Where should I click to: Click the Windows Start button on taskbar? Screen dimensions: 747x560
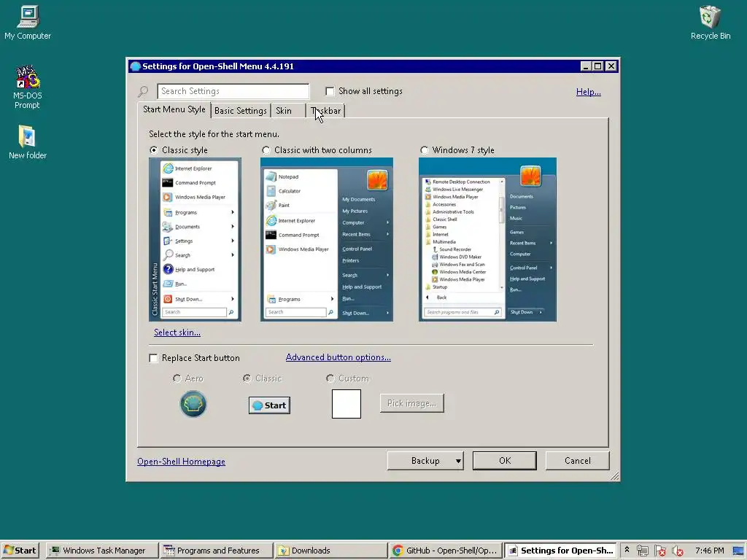[x=20, y=551]
